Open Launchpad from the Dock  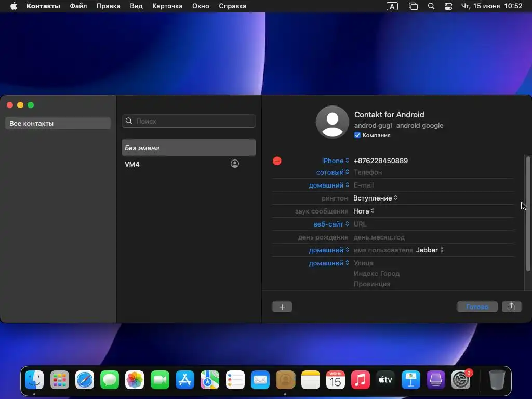point(59,380)
